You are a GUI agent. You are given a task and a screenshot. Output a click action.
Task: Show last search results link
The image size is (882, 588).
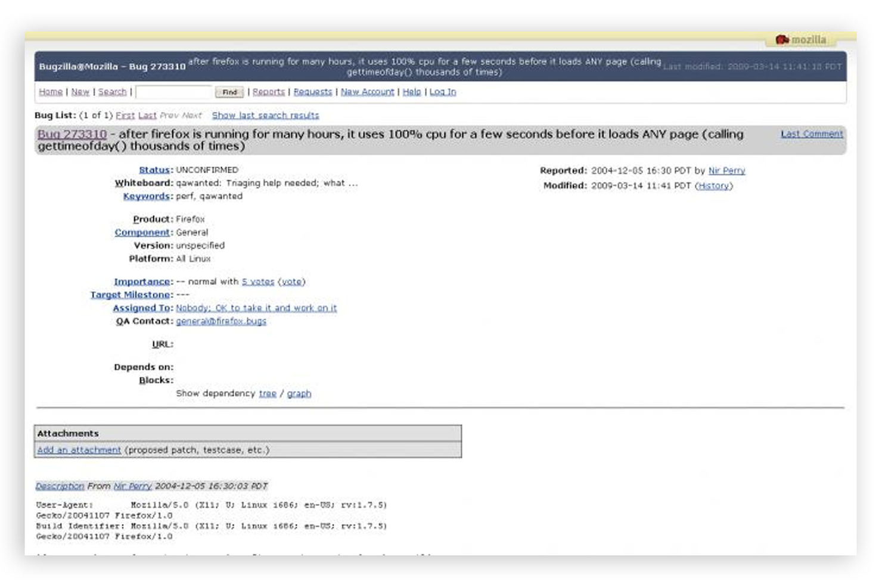pos(265,116)
